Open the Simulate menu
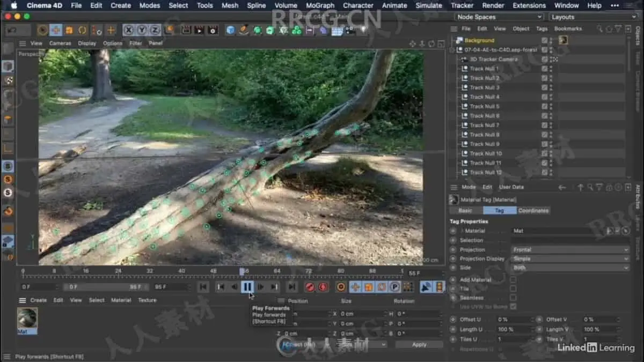Viewport: 644px width, 362px height. point(429,5)
